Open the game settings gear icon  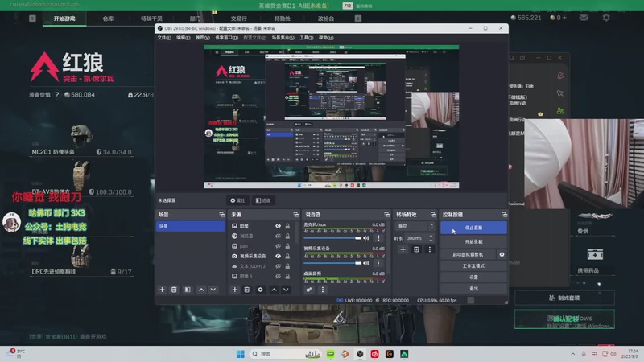(x=606, y=17)
